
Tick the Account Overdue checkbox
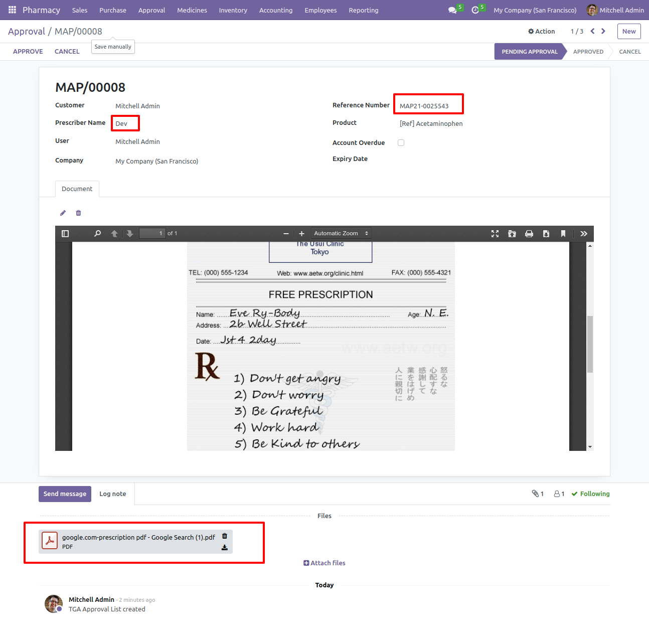pos(401,143)
